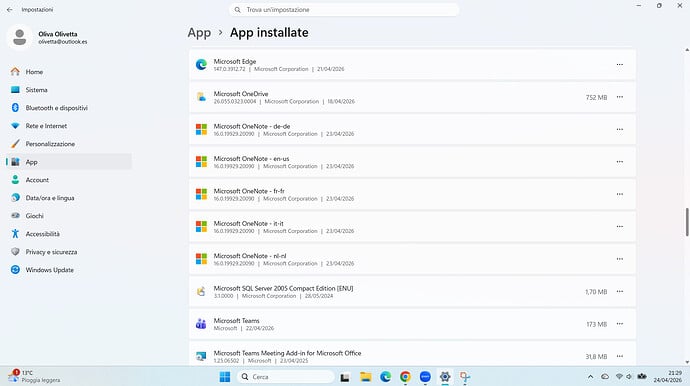Open more options for OneNote en-us
The image size is (690, 386).
(x=620, y=162)
